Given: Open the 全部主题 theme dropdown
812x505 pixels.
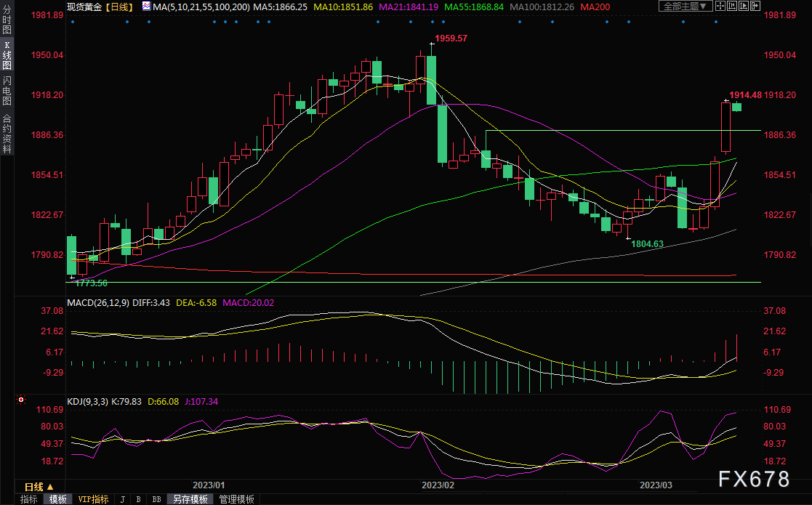Looking at the screenshot, I should (x=686, y=6).
